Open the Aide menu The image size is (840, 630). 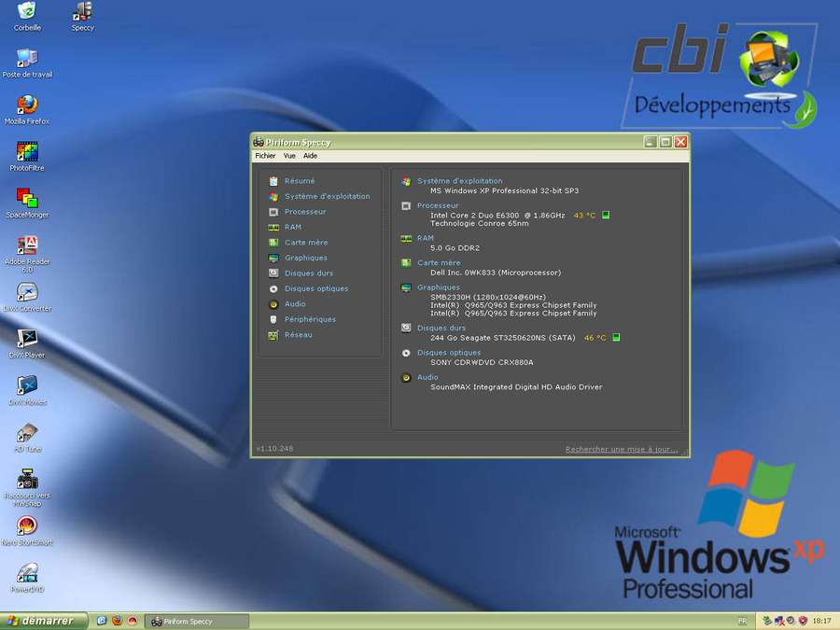pyautogui.click(x=310, y=156)
